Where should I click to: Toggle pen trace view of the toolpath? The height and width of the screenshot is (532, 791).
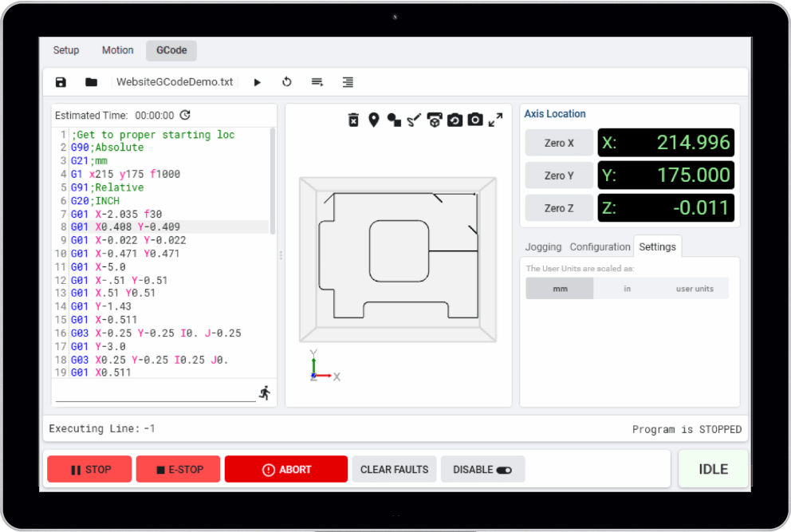tap(414, 120)
